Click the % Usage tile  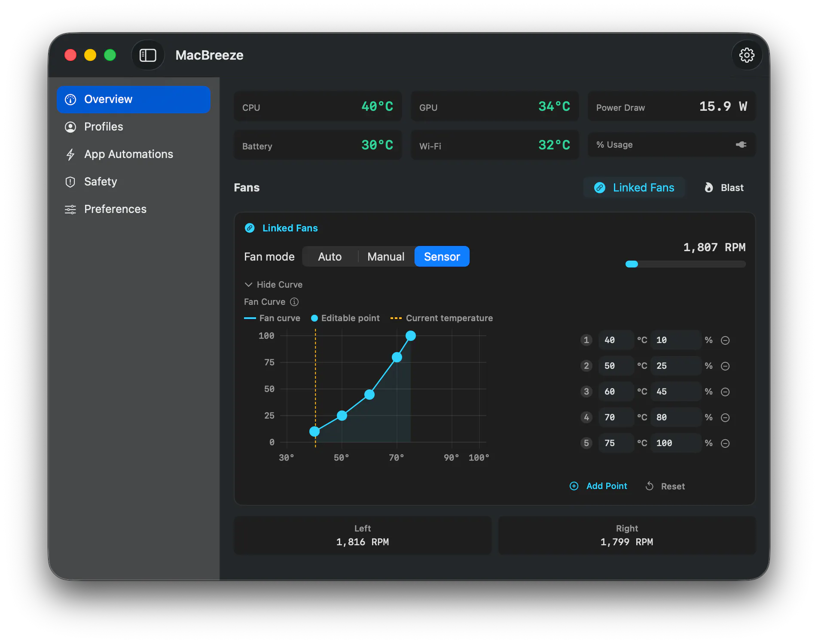pyautogui.click(x=671, y=145)
